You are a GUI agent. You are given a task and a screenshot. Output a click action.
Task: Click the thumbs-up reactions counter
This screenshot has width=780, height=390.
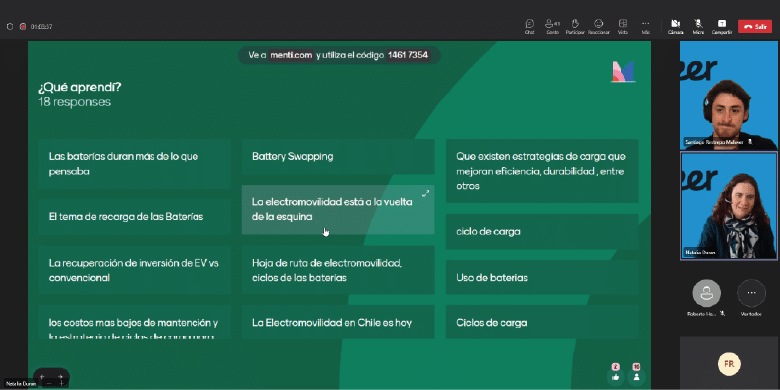616,374
